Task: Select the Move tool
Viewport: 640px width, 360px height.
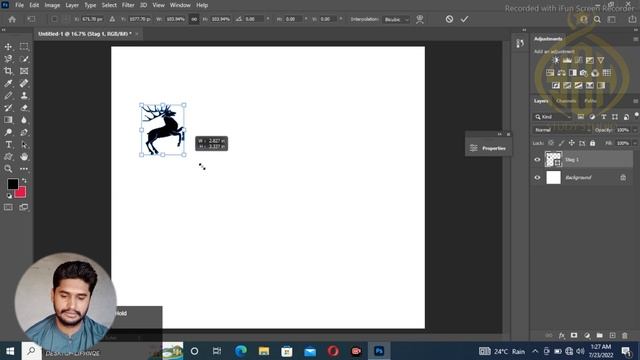Action: pyautogui.click(x=8, y=47)
